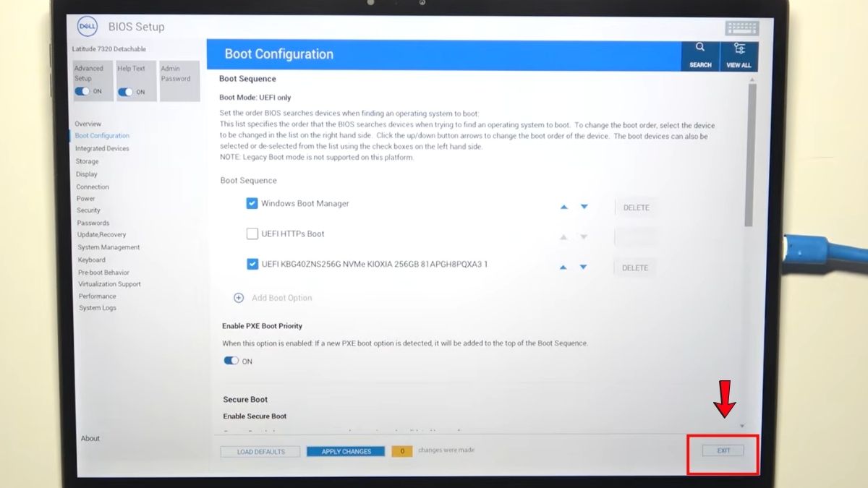Move Windows Boot Manager up
Screen dimensions: 868x488
pyautogui.click(x=564, y=207)
